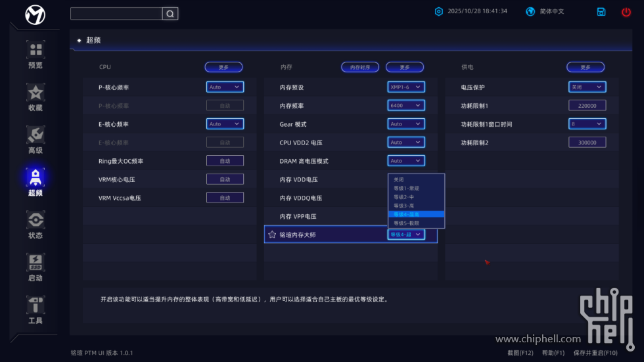Open the 预览 (Preview) sidebar page
644x362 pixels.
coord(35,55)
